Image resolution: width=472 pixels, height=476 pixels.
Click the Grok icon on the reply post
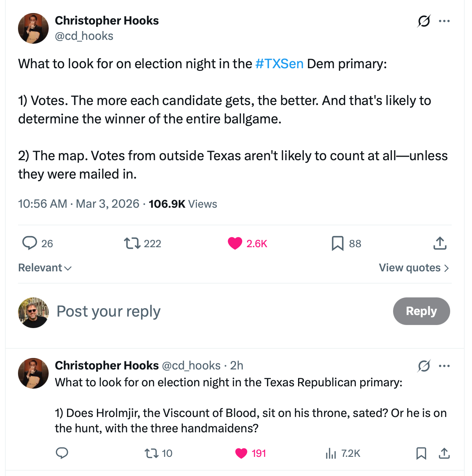[424, 366]
